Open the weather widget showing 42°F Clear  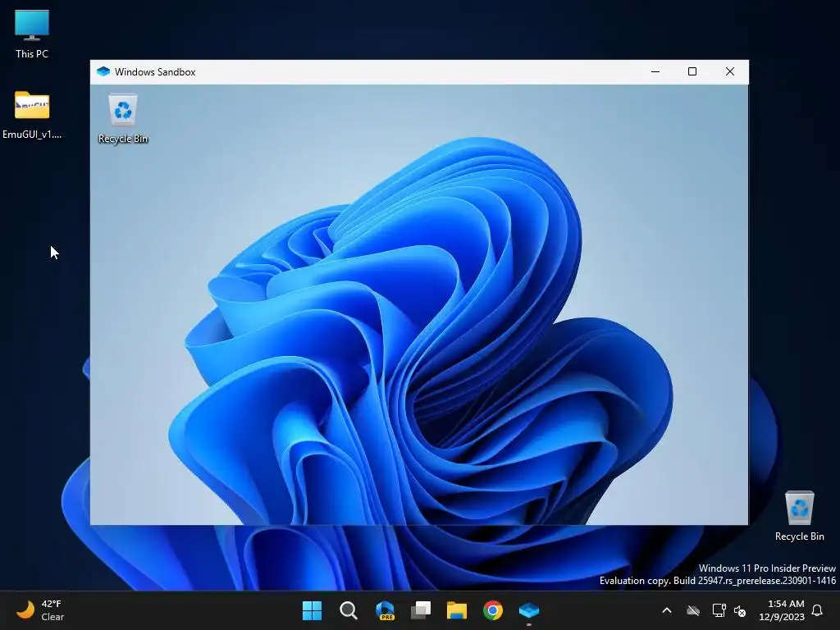click(x=40, y=610)
